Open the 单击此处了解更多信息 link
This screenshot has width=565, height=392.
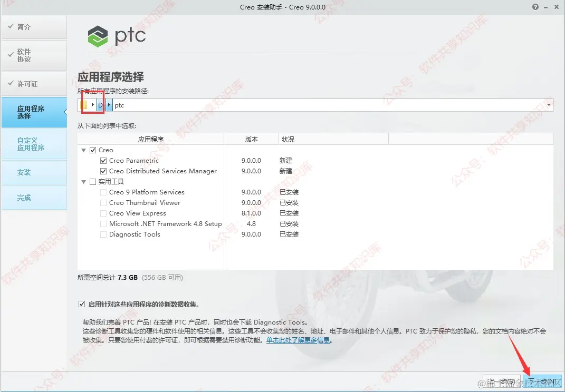[x=298, y=340]
